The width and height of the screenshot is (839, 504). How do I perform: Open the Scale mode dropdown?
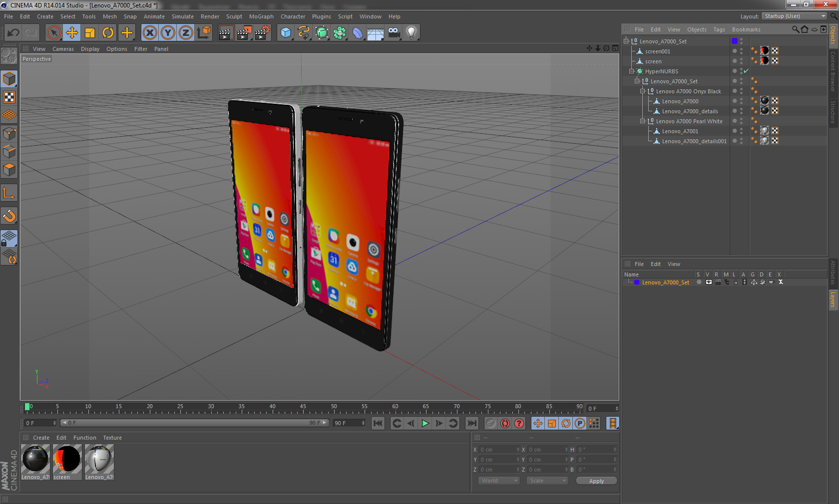547,481
